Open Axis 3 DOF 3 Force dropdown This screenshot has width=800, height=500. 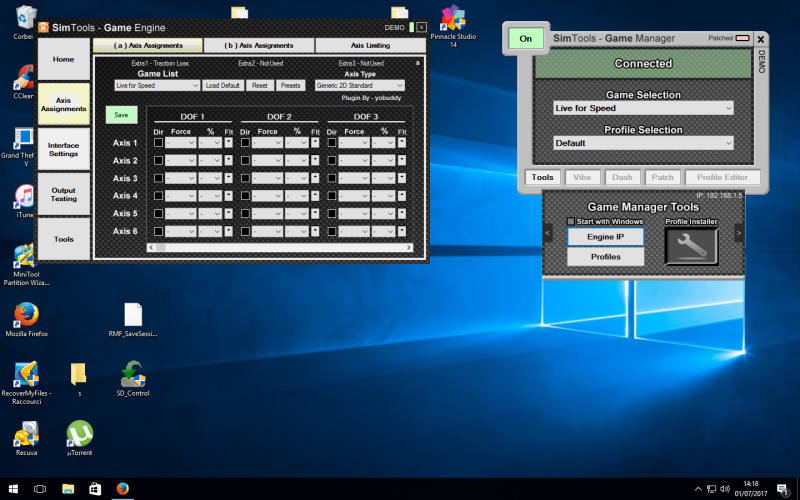pyautogui.click(x=354, y=178)
